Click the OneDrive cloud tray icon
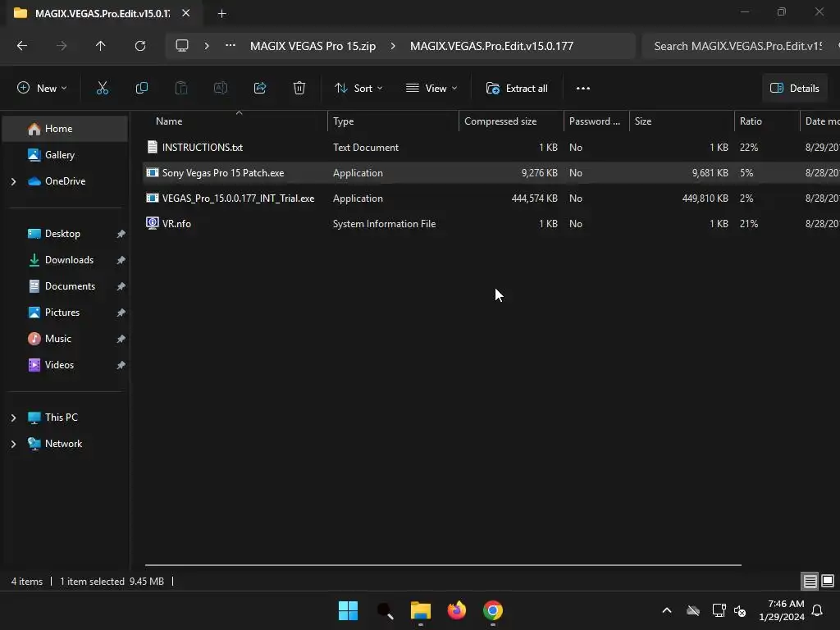Viewport: 840px width, 630px height. (x=693, y=610)
